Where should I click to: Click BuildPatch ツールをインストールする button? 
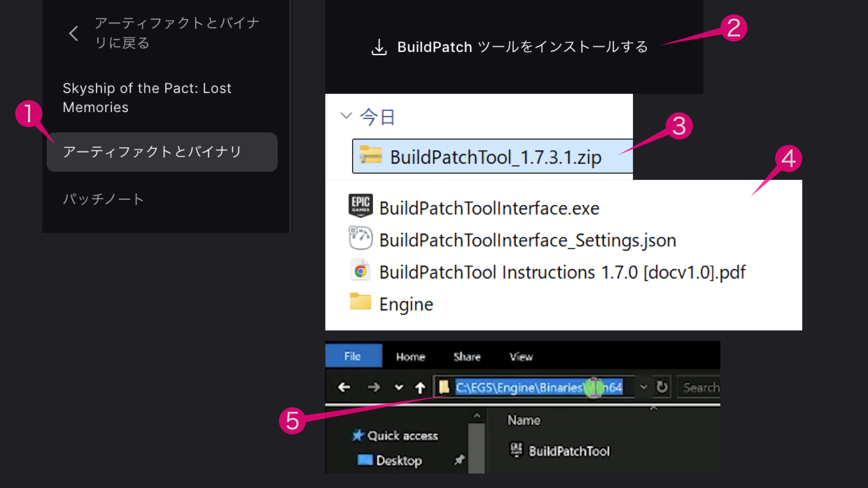(x=522, y=47)
